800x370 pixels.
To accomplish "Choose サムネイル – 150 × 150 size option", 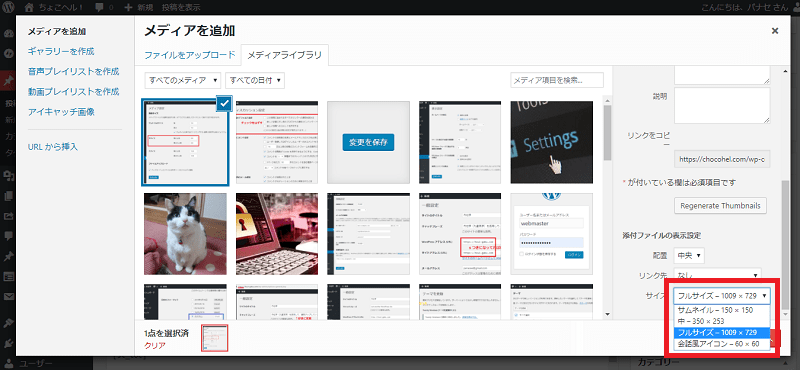I will [721, 310].
